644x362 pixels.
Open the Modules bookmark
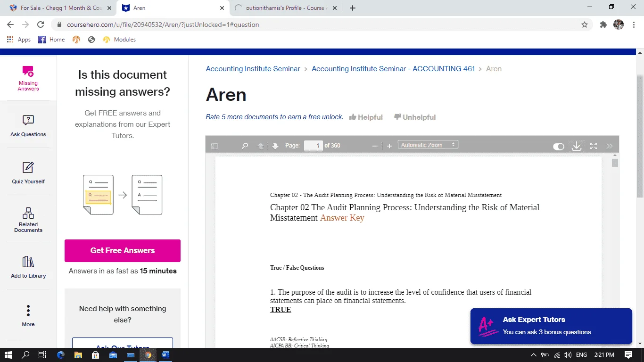click(120, 40)
